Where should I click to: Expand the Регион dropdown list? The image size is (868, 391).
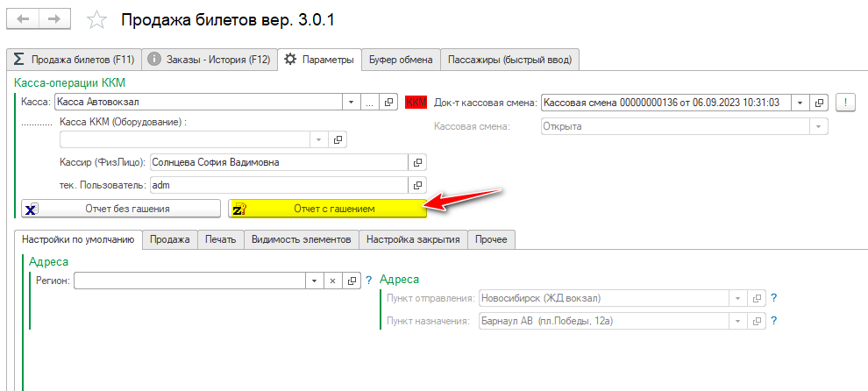[x=314, y=281]
